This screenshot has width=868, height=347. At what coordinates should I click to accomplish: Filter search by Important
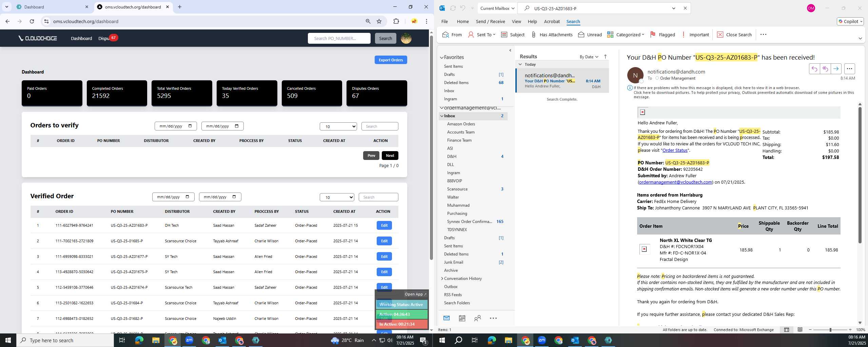(x=695, y=35)
